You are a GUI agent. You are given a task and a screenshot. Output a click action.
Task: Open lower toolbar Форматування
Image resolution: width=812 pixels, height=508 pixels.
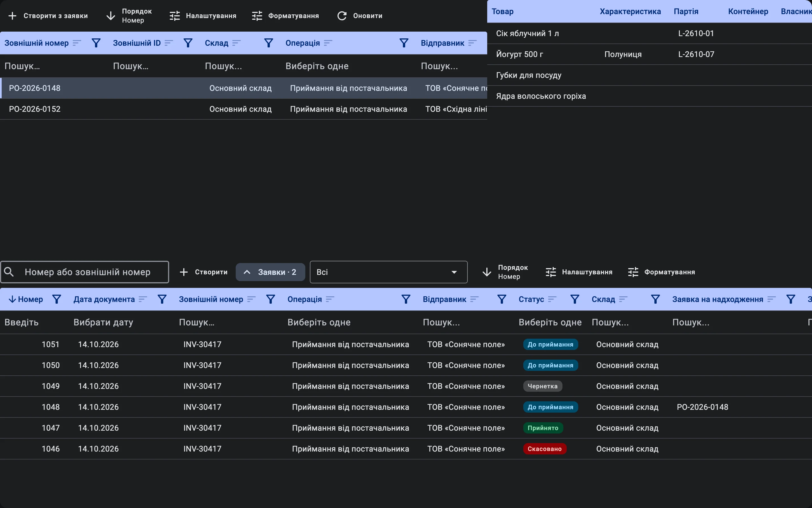(662, 272)
